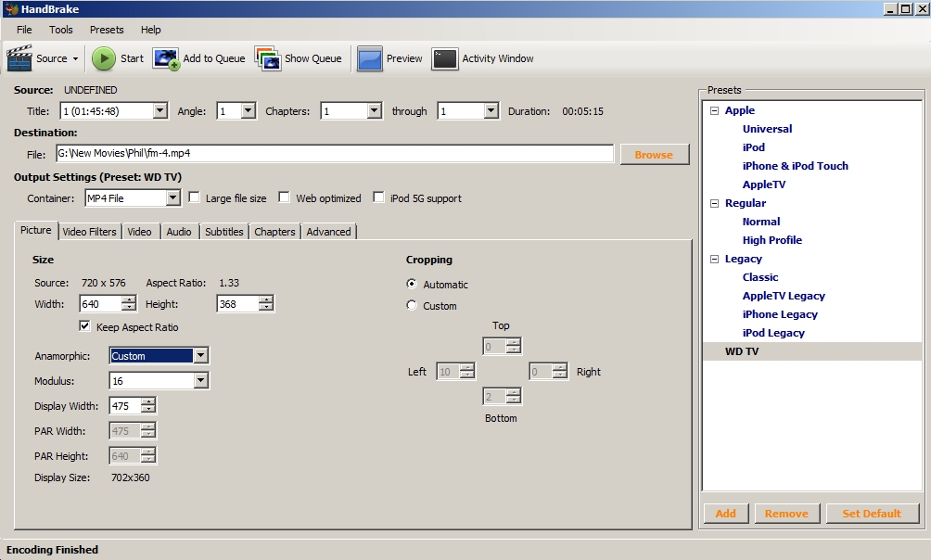Select the AppleTV Legacy preset

(784, 296)
